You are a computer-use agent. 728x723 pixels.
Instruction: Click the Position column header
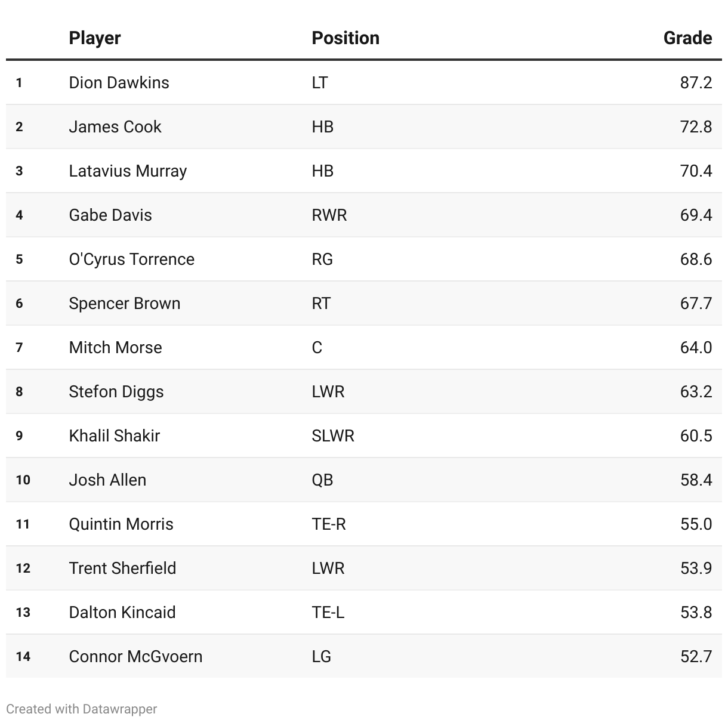click(346, 38)
